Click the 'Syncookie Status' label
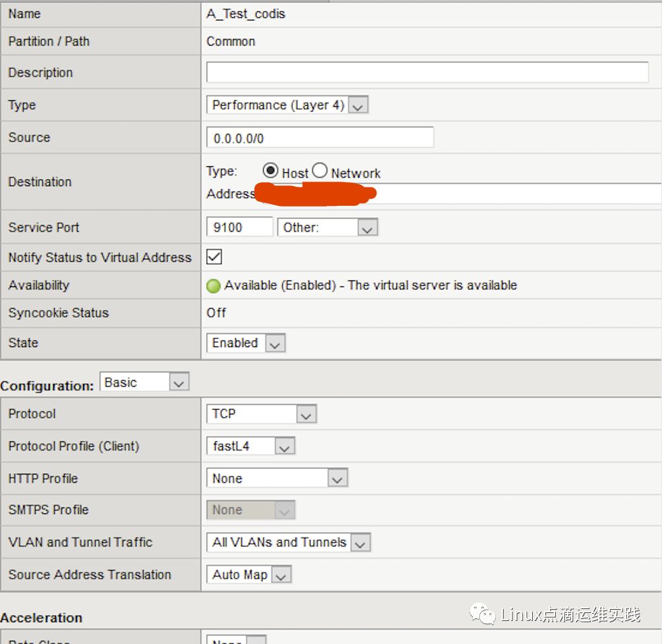This screenshot has width=662, height=644. (x=59, y=313)
